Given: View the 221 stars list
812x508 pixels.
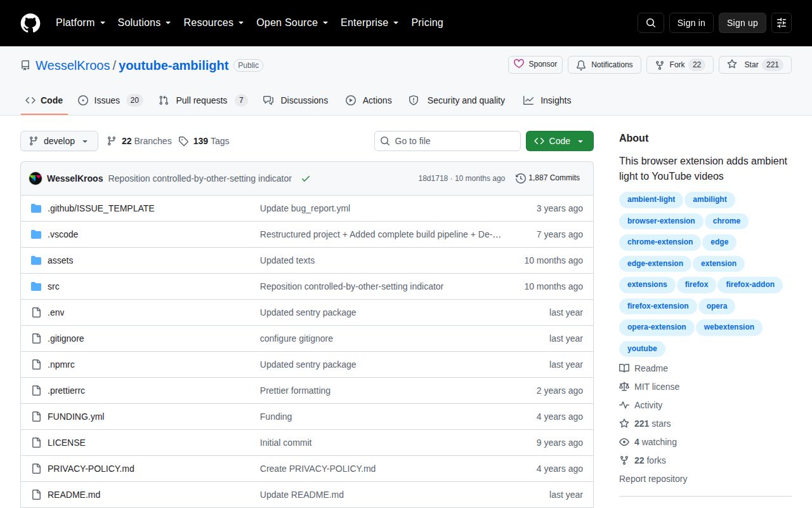Looking at the screenshot, I should 645,424.
